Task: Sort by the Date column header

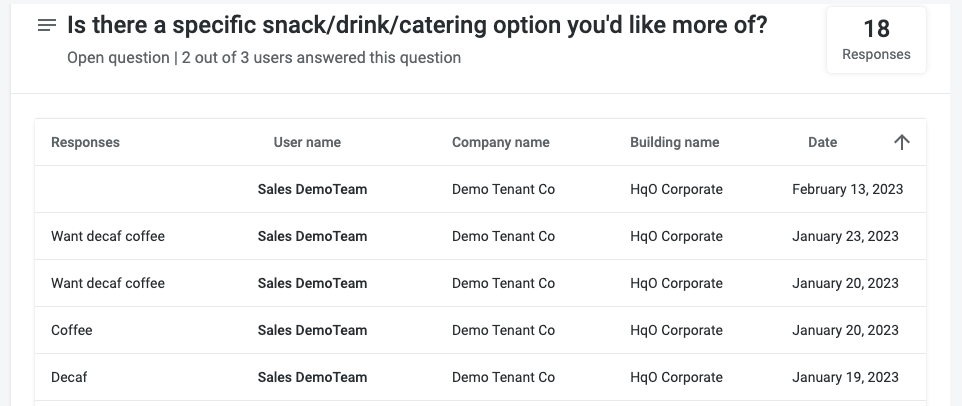Action: (822, 142)
